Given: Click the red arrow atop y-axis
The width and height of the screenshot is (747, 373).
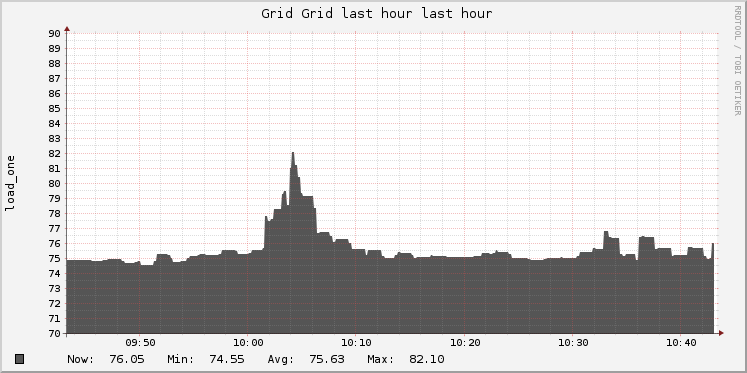Looking at the screenshot, I should 67,29.
